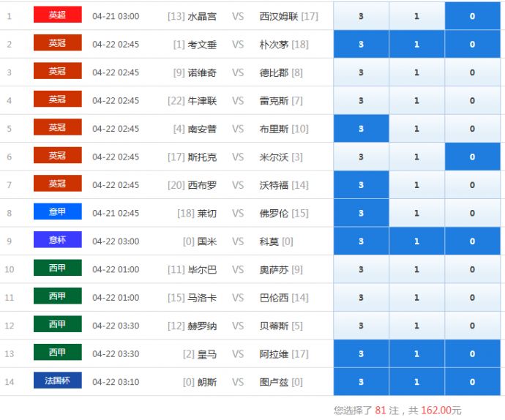
Task: Click the 法国杯 league tag in row 14
Action: 57,380
